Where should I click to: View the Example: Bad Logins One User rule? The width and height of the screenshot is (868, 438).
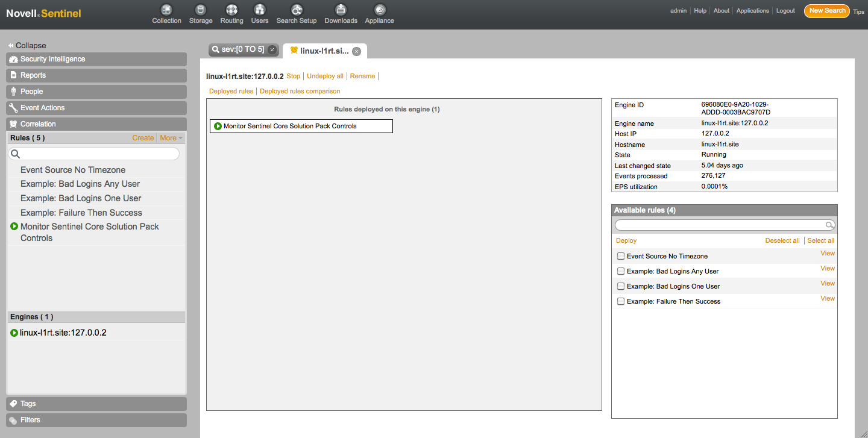pos(828,283)
